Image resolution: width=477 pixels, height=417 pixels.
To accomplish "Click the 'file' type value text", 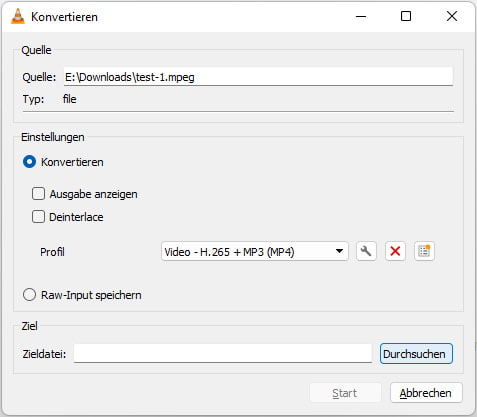I will click(x=70, y=99).
